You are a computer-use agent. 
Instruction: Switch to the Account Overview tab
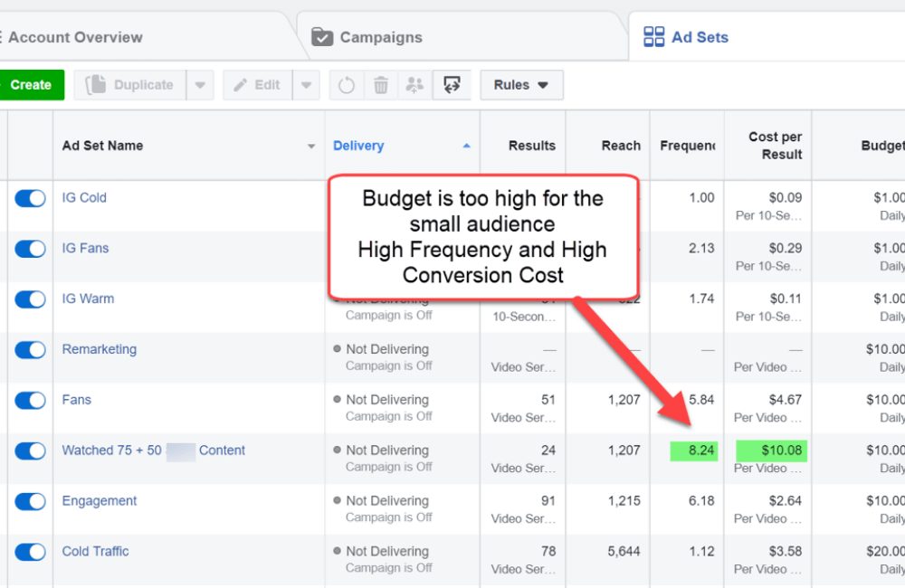coord(74,37)
